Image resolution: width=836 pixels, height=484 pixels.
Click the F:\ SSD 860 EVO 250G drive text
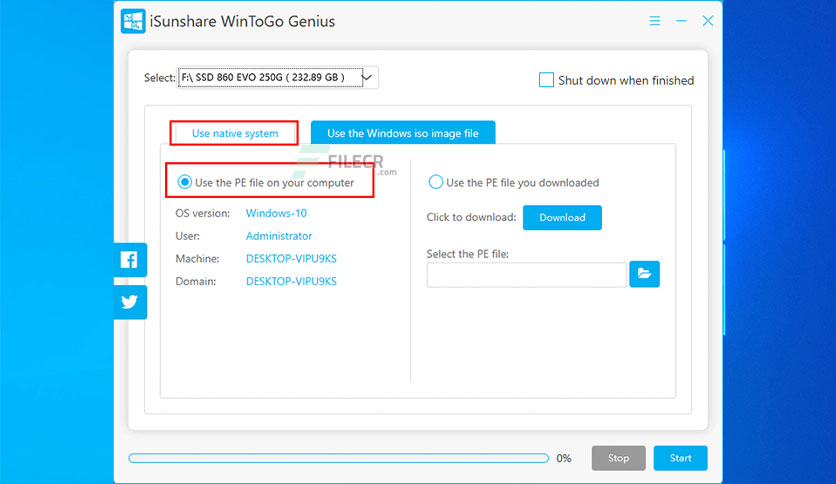[263, 77]
